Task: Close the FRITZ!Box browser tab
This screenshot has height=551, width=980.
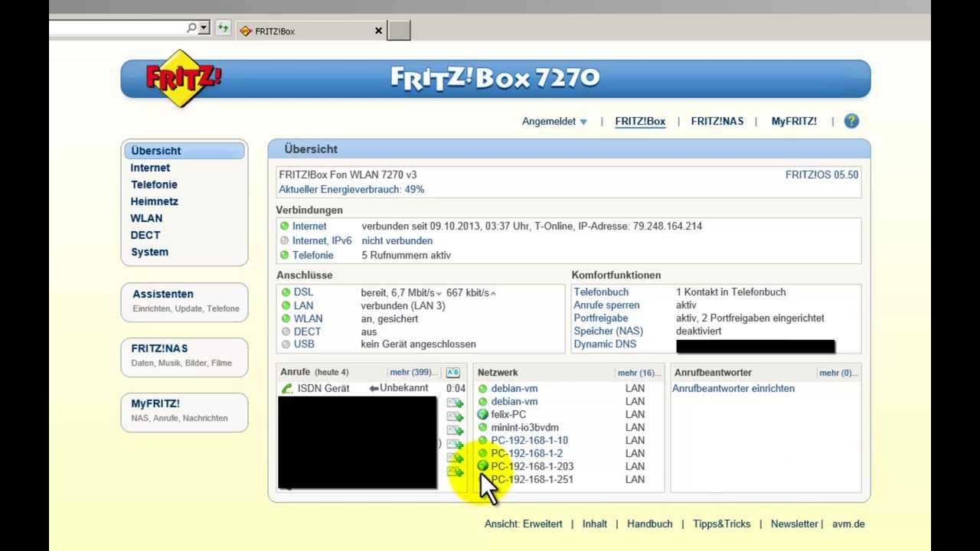Action: 378,31
